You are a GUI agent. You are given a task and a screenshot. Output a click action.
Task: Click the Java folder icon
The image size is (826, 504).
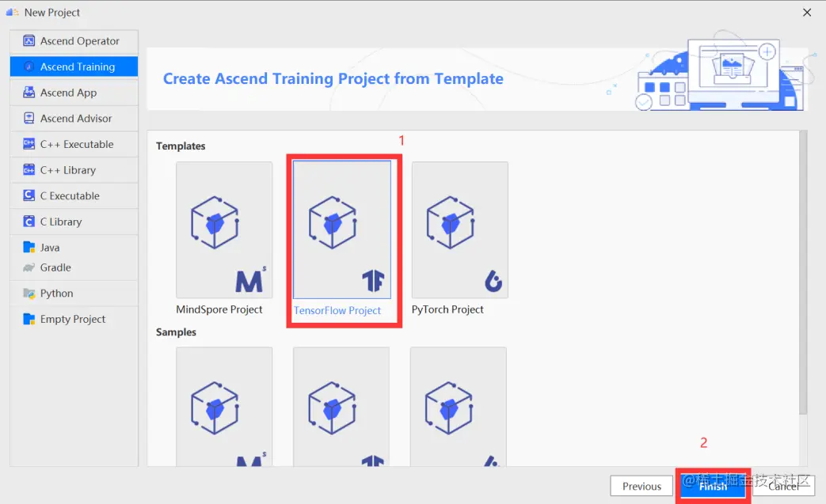pyautogui.click(x=29, y=247)
